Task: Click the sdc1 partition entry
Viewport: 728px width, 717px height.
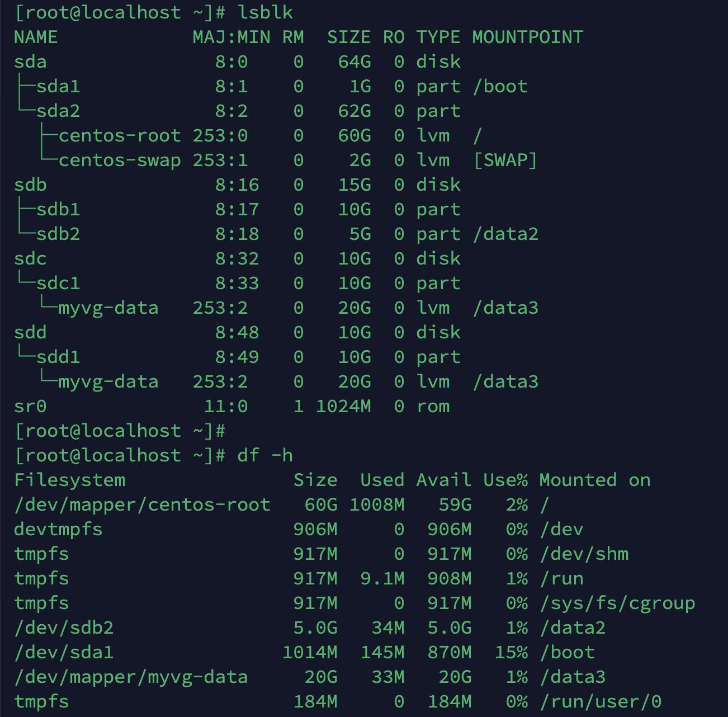Action: [58, 283]
